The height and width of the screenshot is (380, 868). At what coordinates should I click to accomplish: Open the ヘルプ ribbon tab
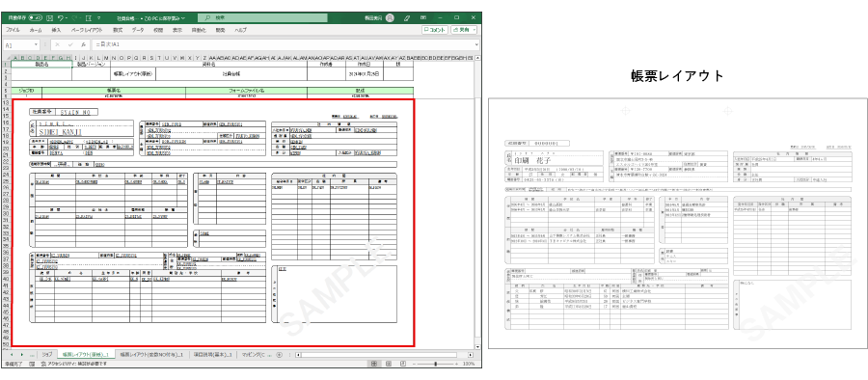(x=240, y=30)
